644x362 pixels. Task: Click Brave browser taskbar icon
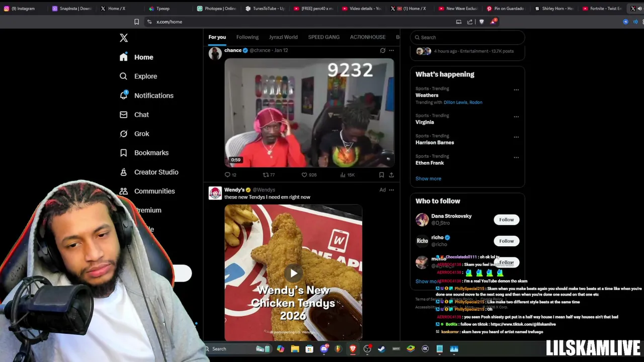tap(353, 349)
